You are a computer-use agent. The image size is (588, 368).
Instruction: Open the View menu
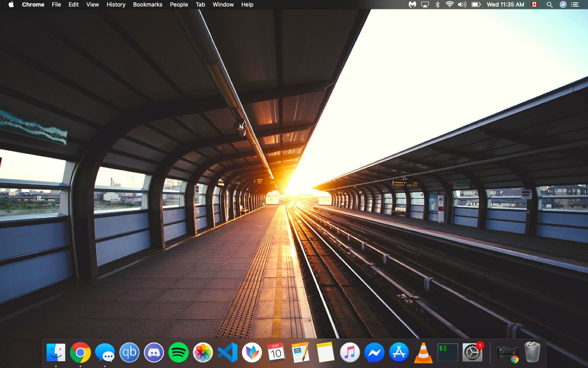[92, 4]
